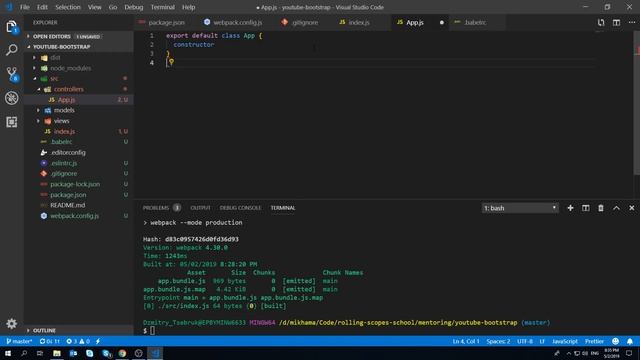Viewport: 640px width, 360px height.
Task: Maximize the panel with up chevron
Action: coord(616,208)
